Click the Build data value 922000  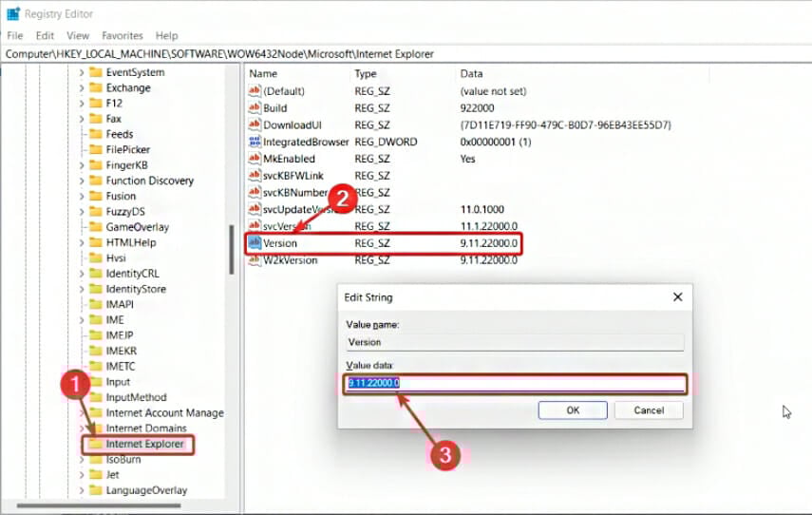click(x=477, y=107)
